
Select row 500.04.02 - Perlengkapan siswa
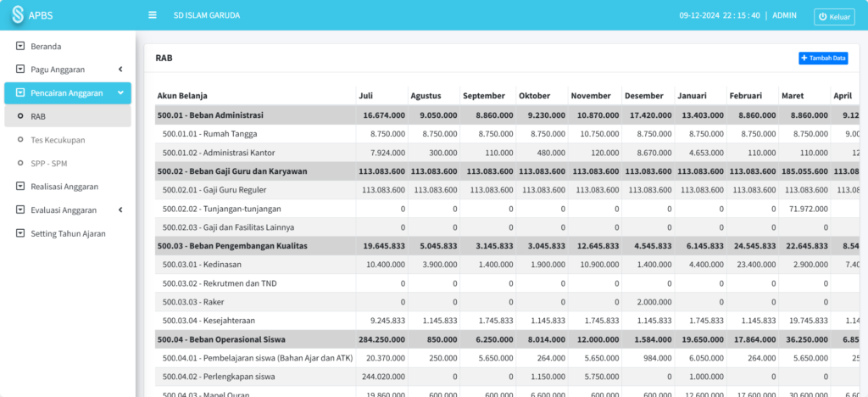point(509,377)
